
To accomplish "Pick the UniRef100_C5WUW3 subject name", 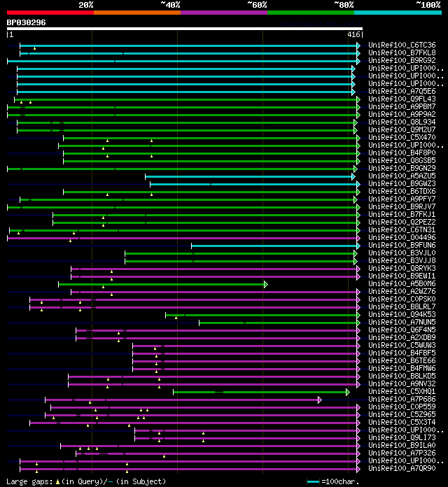I will (x=402, y=345).
